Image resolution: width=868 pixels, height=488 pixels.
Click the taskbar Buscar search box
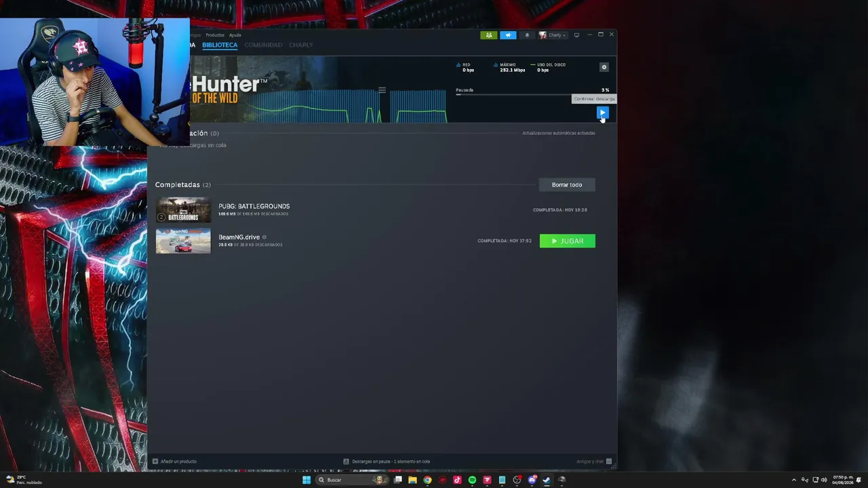click(352, 480)
